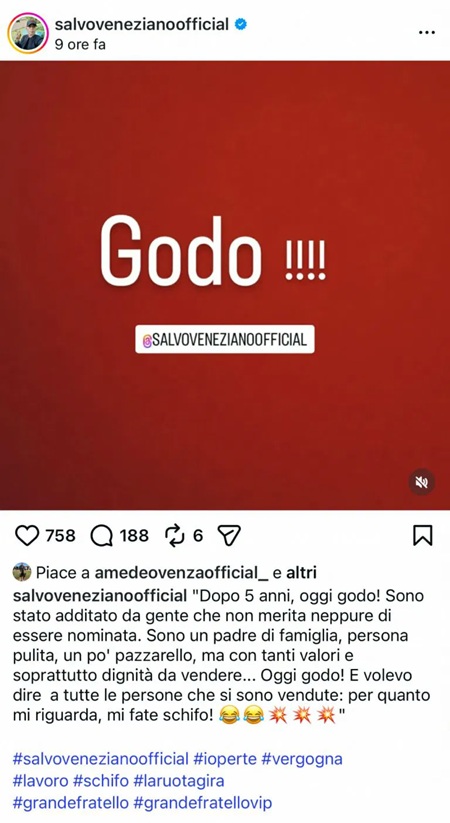The height and width of the screenshot is (823, 450).
Task: Open amedeovenzaofficial_ liker profile
Action: point(181,573)
